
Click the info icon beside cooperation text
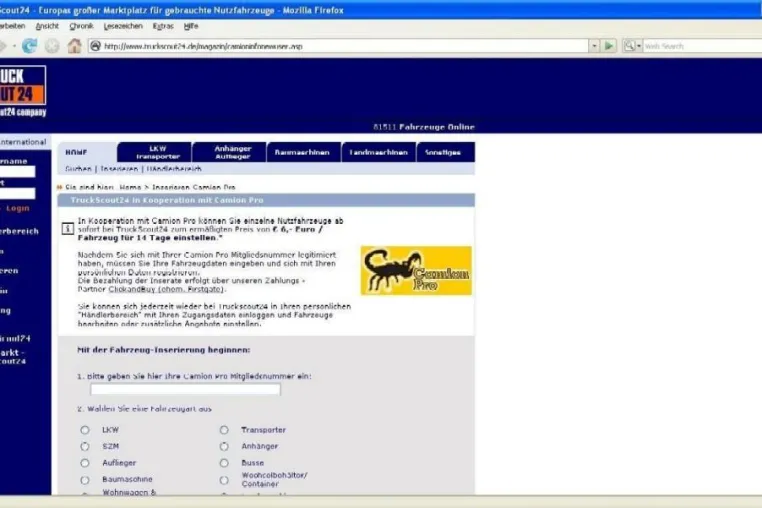coord(68,228)
